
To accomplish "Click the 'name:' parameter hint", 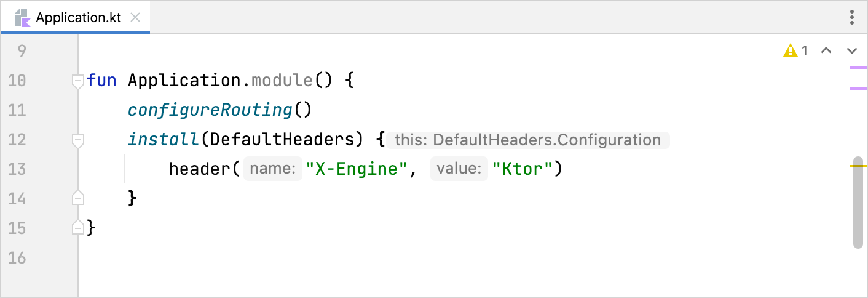I will click(x=273, y=169).
